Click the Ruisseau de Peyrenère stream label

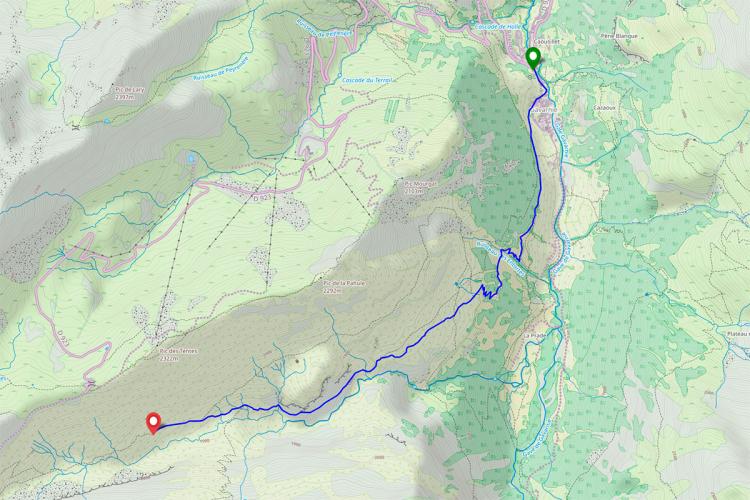click(x=221, y=69)
